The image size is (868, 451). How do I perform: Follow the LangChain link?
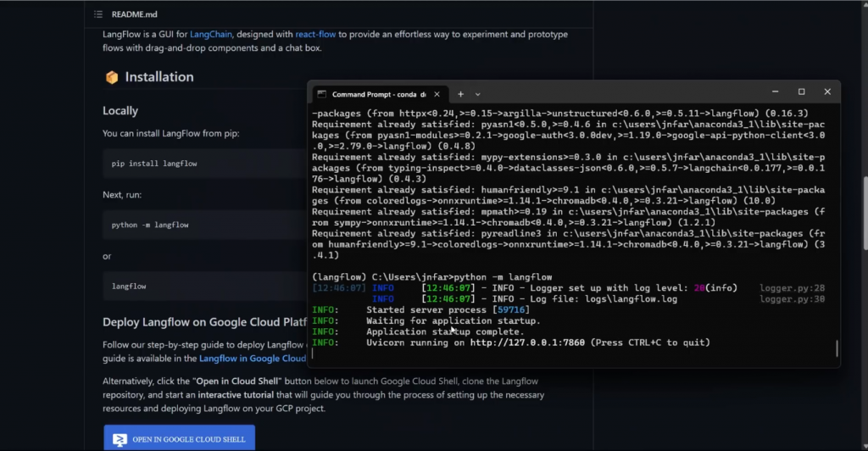point(211,34)
